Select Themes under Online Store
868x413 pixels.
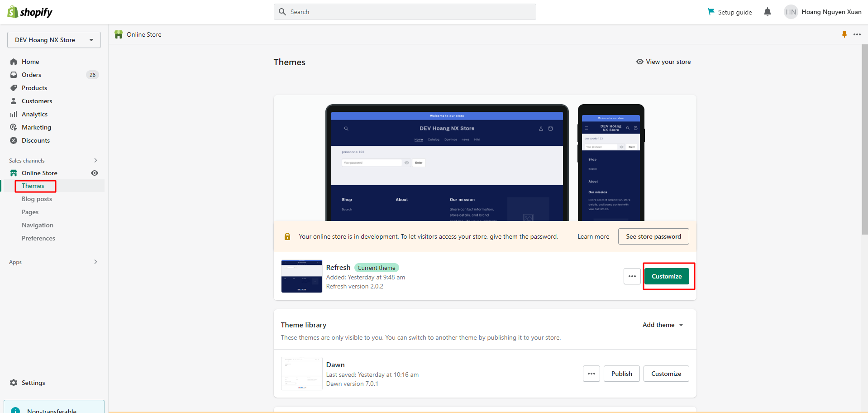click(x=33, y=186)
